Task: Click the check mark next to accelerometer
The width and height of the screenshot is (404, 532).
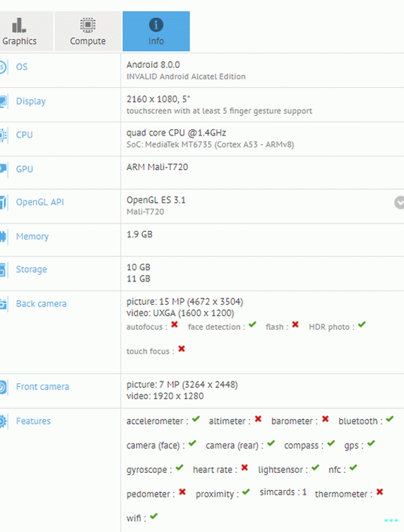Action: point(196,419)
